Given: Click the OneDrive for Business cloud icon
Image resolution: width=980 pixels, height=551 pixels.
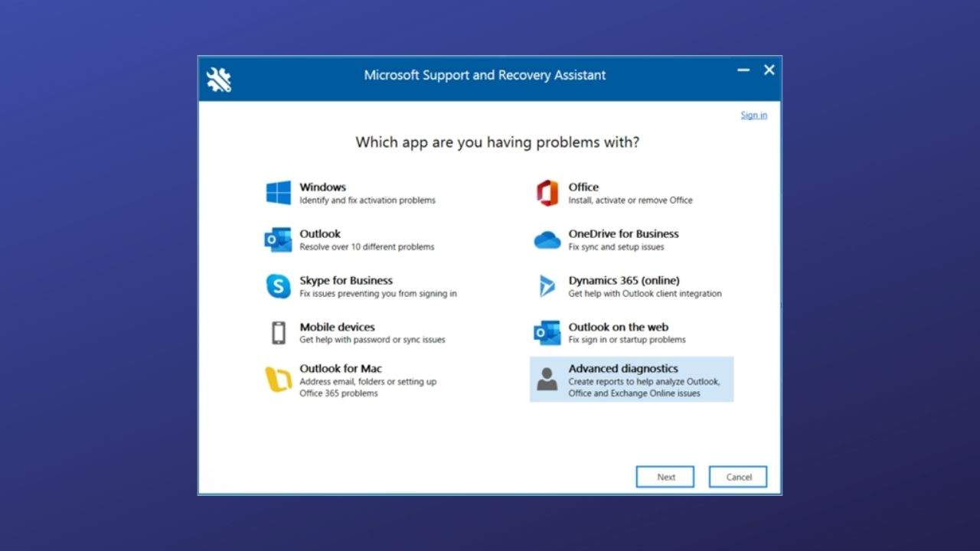Looking at the screenshot, I should point(547,240).
